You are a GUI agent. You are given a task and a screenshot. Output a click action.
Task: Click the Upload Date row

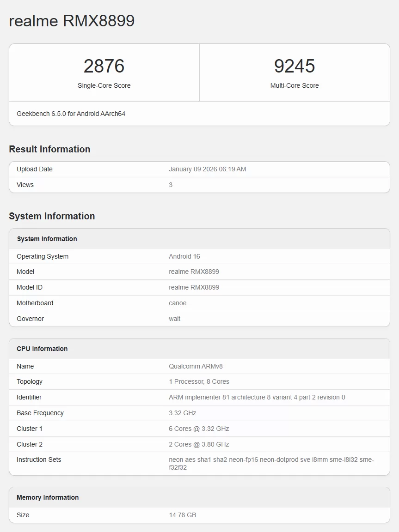point(199,169)
